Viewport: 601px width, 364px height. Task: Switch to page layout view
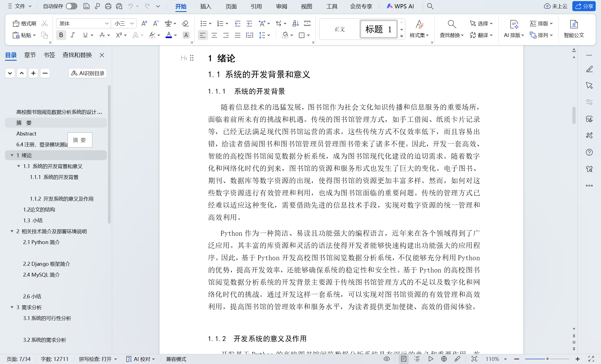[x=404, y=359]
